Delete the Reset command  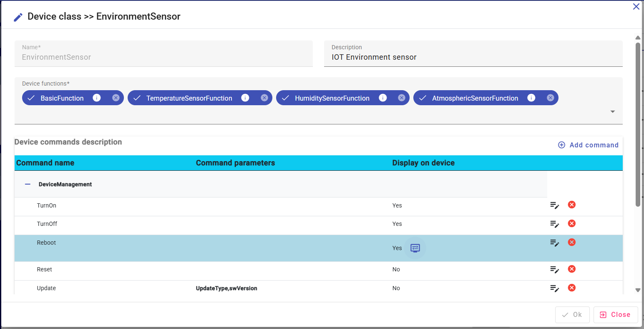tap(572, 269)
